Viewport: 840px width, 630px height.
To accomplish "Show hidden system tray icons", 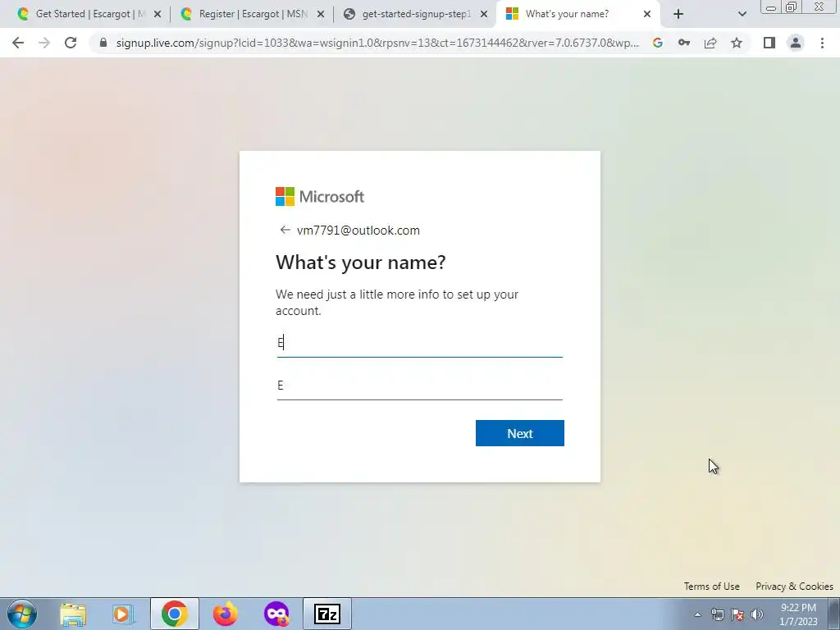I will coord(697,614).
